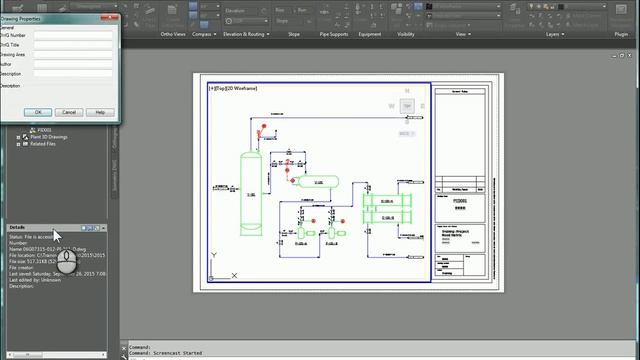Image resolution: width=640 pixels, height=360 pixels.
Task: Open the layer list dropdown in ribbon
Action: tap(604, 7)
